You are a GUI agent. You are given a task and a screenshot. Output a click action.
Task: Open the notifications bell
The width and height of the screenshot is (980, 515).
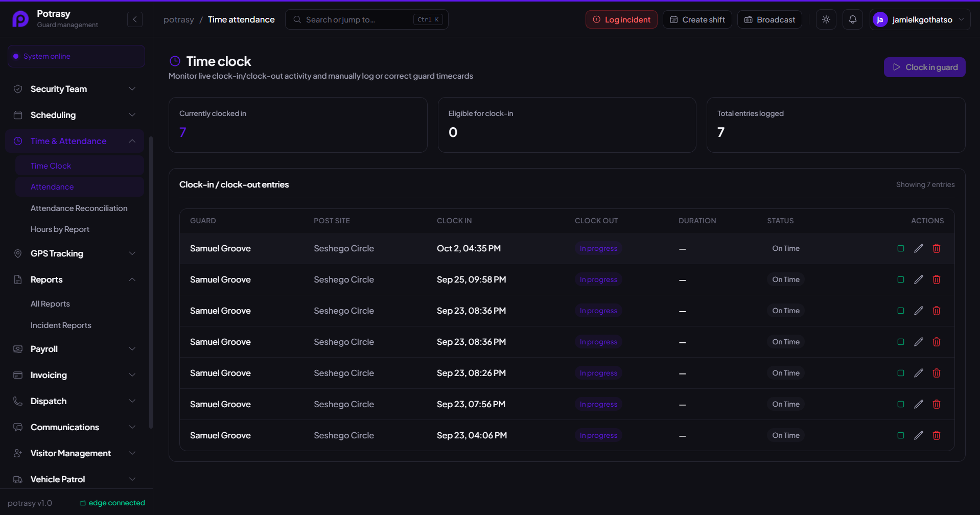(852, 19)
